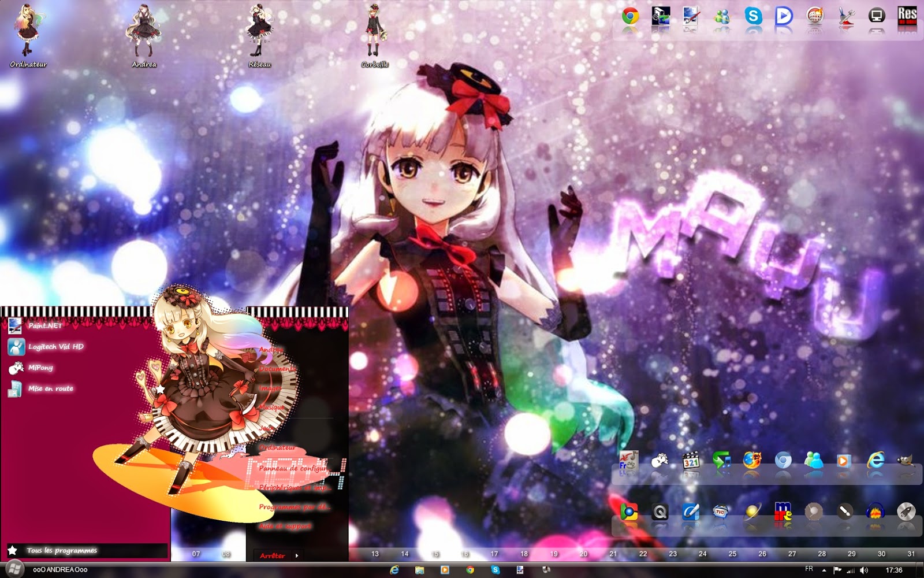Select date 13 on the desktop calendar
Image resolution: width=924 pixels, height=578 pixels.
click(x=377, y=553)
